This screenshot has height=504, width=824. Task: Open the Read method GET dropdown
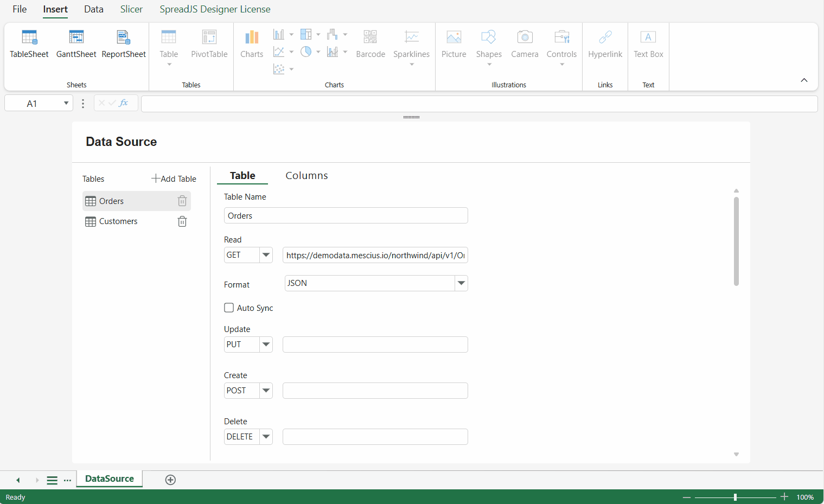(266, 255)
